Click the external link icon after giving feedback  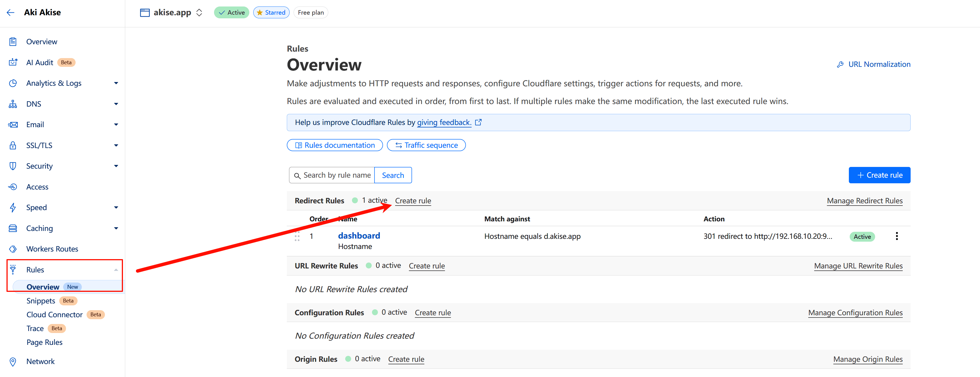pos(479,122)
